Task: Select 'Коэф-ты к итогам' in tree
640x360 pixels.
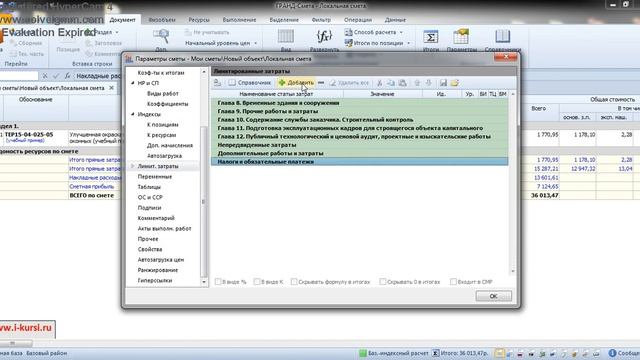Action: 161,73
